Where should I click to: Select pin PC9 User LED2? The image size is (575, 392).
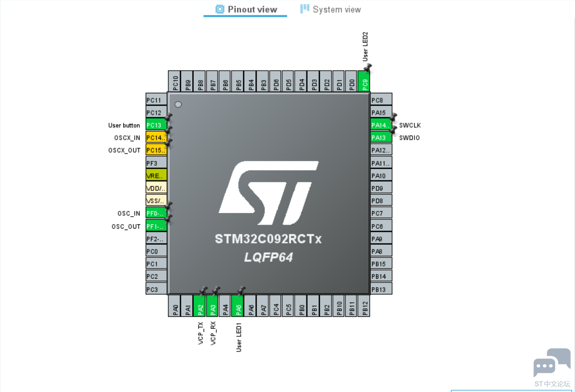coord(364,82)
